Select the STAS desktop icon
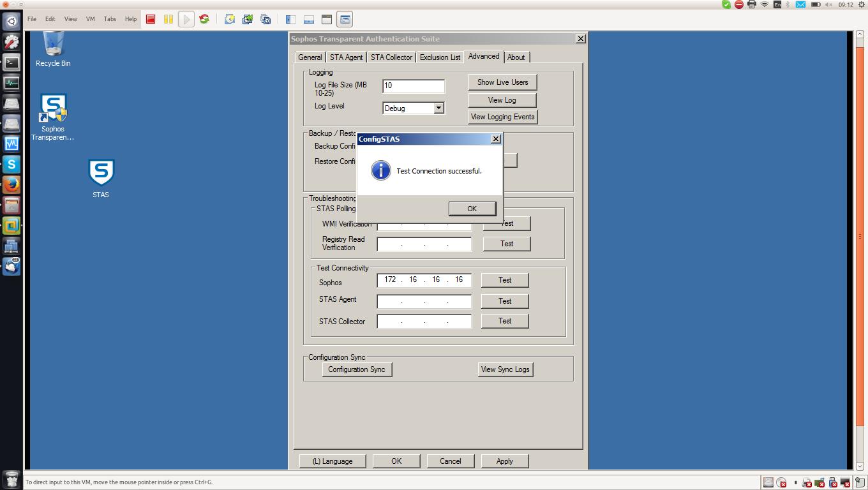This screenshot has width=868, height=490. pyautogui.click(x=101, y=179)
